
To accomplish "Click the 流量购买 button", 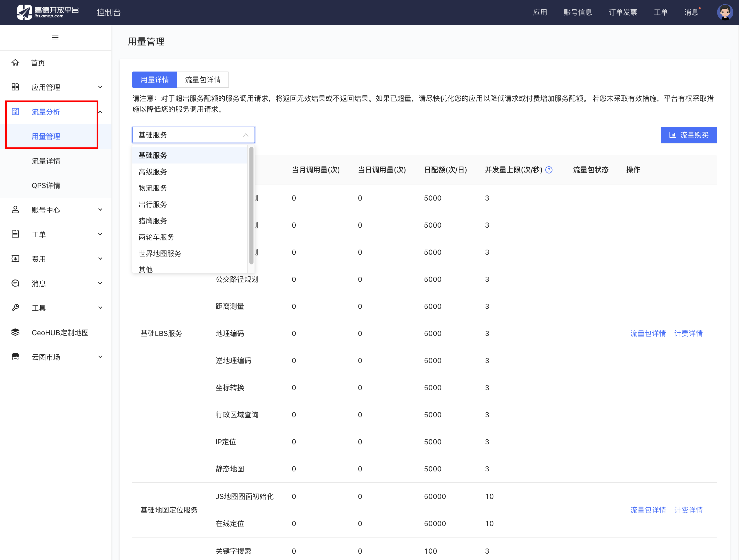I will tap(689, 135).
